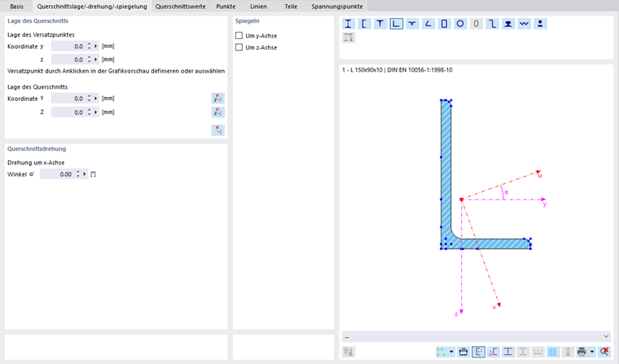Screen dimensions: 619x364
Task: Select the rectangular hollow section icon
Action: (444, 24)
